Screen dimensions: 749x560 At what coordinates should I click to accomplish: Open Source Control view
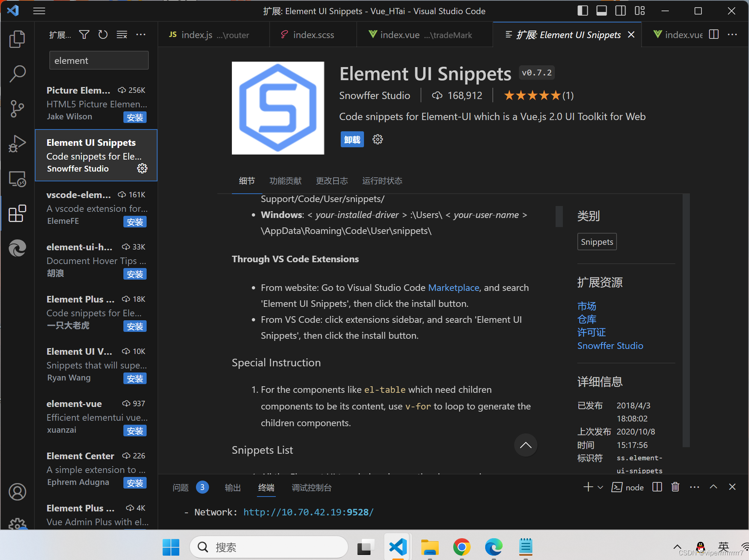coord(17,108)
